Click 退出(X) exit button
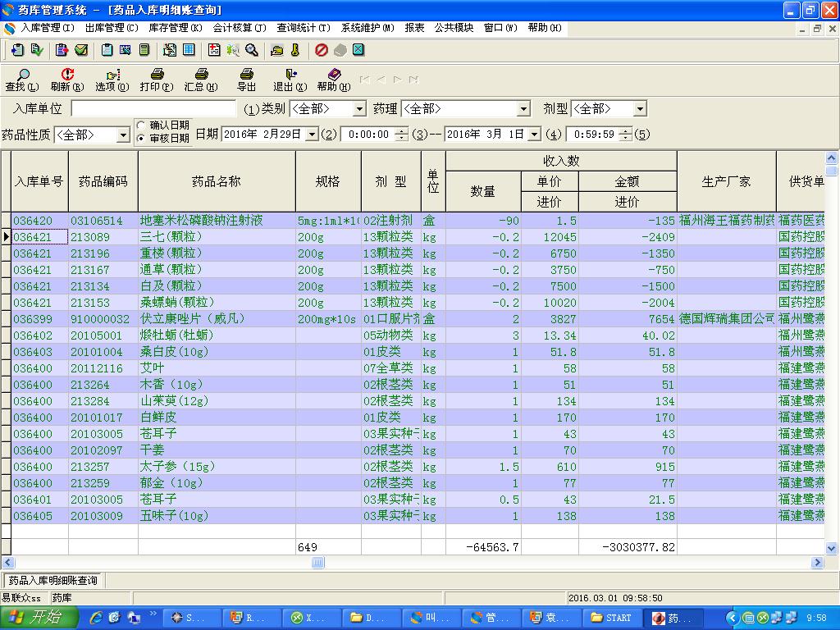Image resolution: width=840 pixels, height=630 pixels. pyautogui.click(x=290, y=80)
